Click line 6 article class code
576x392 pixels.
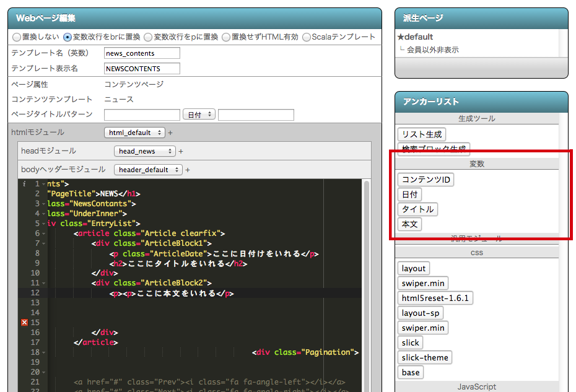[149, 233]
